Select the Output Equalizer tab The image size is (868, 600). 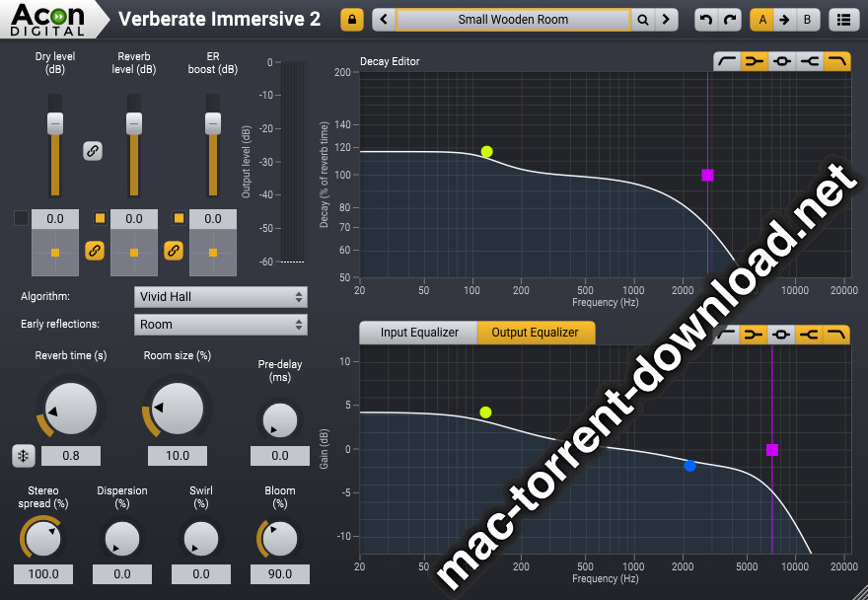tap(536, 333)
